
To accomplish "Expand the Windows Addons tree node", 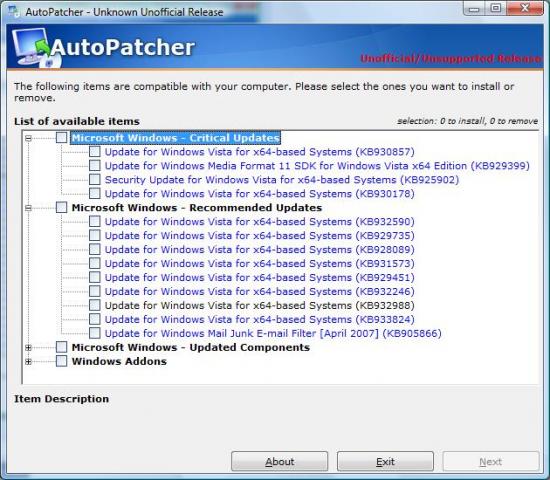I will click(28, 361).
